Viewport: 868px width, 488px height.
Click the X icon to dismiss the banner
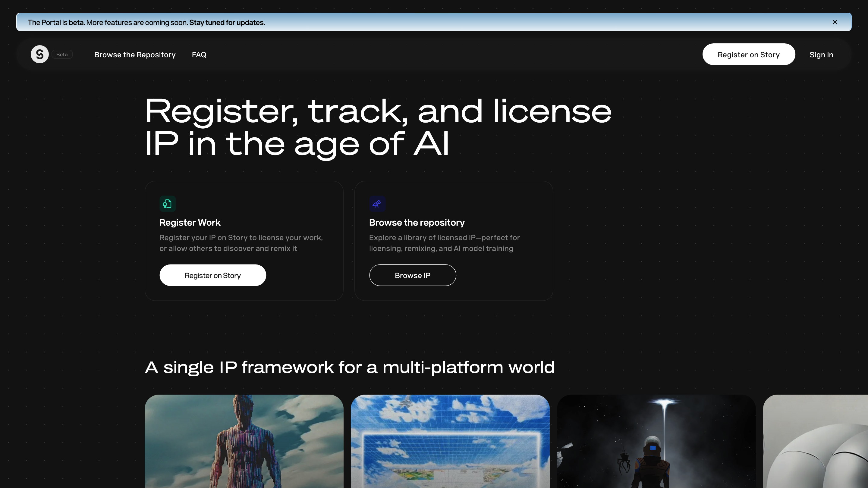point(835,22)
